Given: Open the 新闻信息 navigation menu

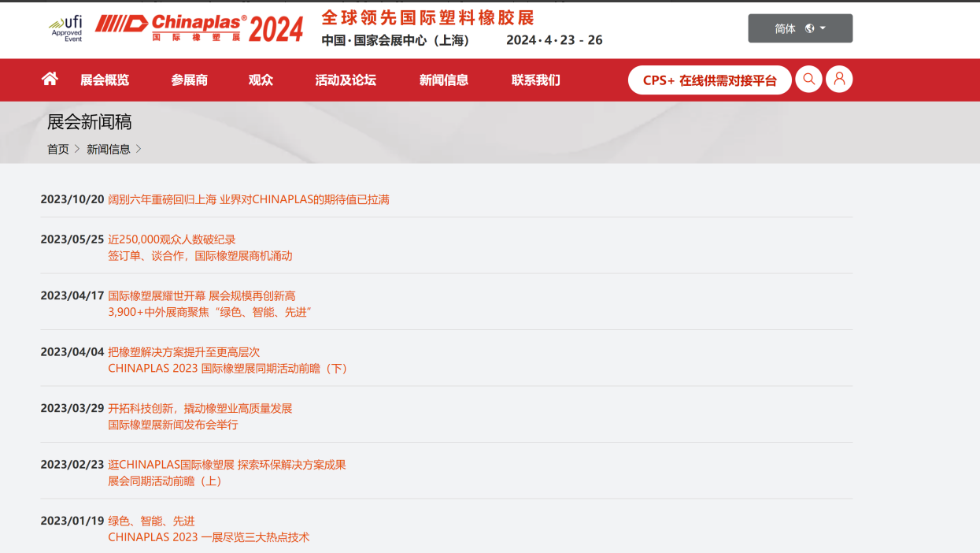Looking at the screenshot, I should [x=444, y=80].
